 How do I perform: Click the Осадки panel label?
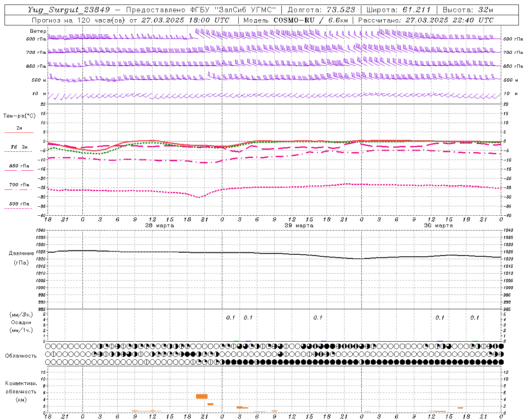21,322
